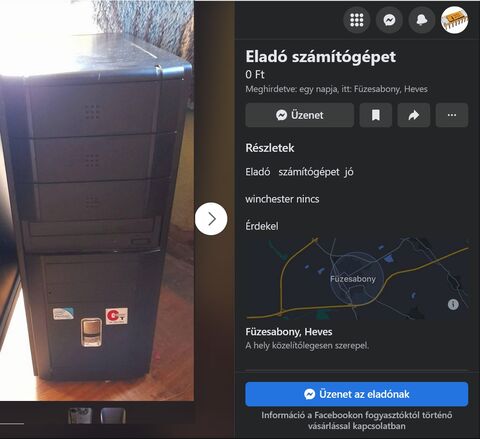Click the Részletek section heading
Image resolution: width=480 pixels, height=439 pixels.
(x=270, y=148)
